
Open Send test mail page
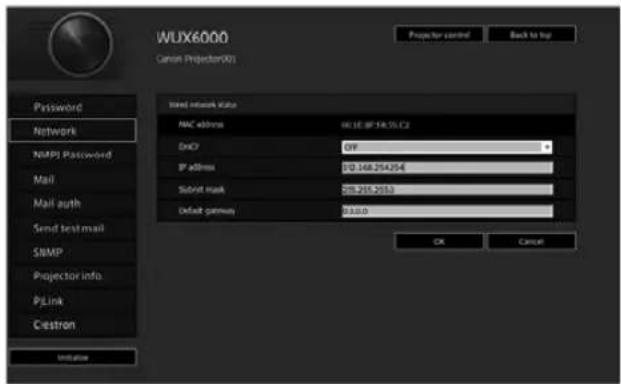pyautogui.click(x=72, y=228)
